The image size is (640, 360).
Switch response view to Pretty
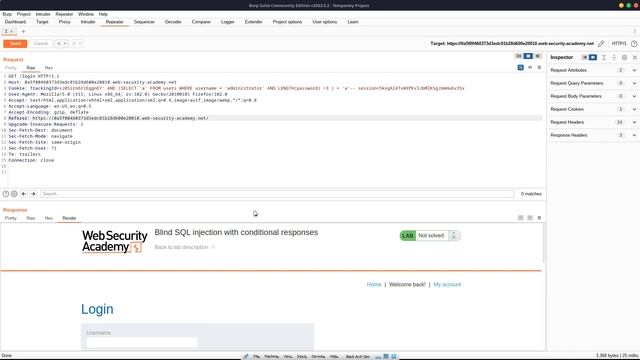[11, 218]
